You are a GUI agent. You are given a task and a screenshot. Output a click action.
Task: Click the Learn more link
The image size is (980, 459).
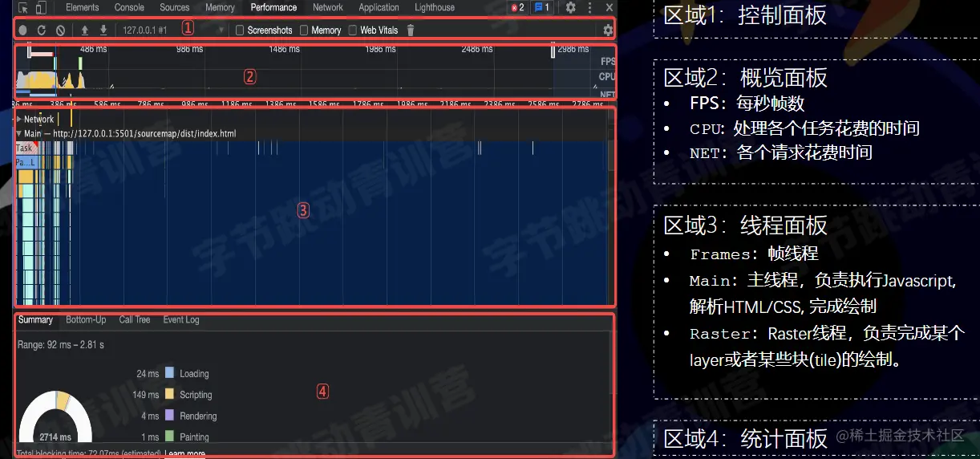coord(185,453)
